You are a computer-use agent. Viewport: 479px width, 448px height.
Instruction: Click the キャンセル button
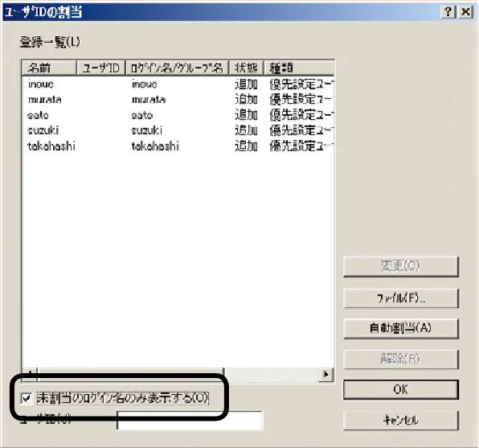coord(401,420)
